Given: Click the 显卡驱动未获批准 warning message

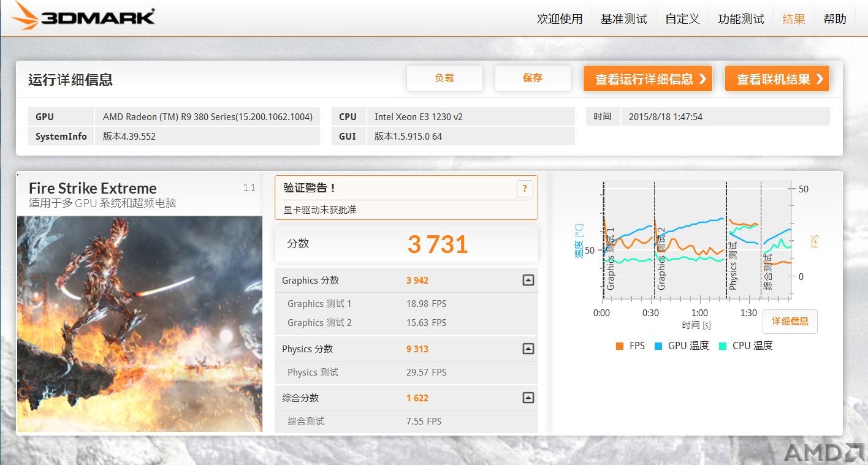Looking at the screenshot, I should [x=320, y=210].
